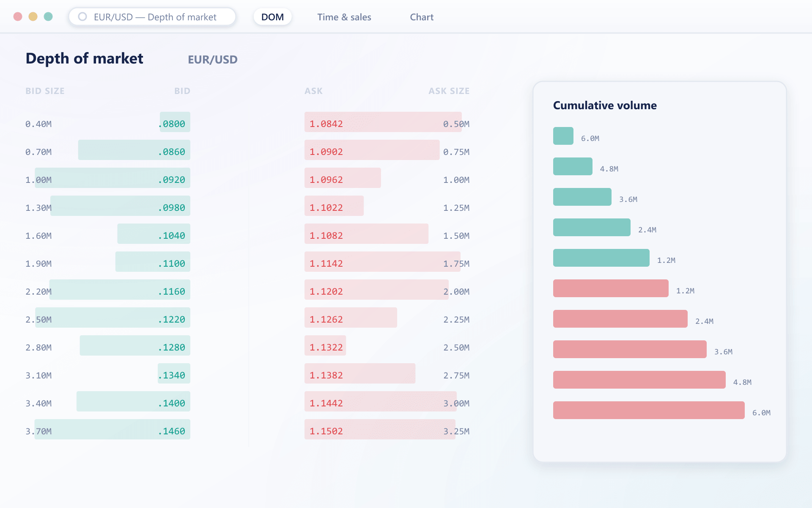
Task: Click the 2.50M ask size value
Action: tap(456, 348)
